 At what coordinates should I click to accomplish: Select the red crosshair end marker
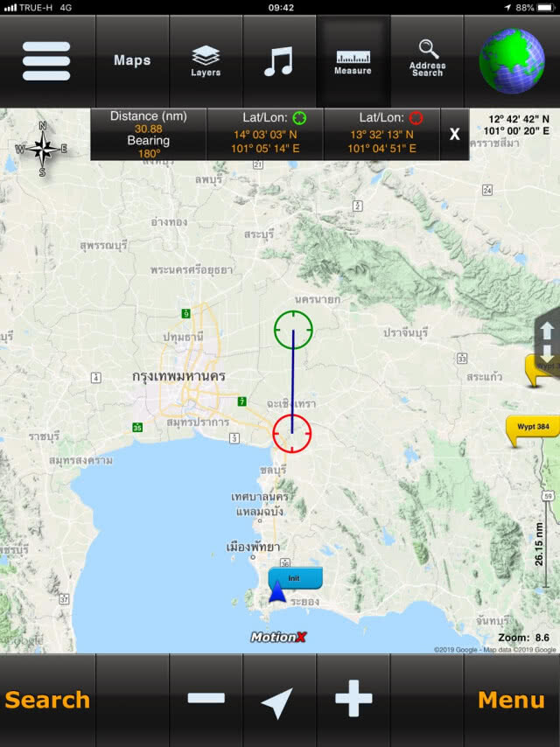(x=292, y=434)
